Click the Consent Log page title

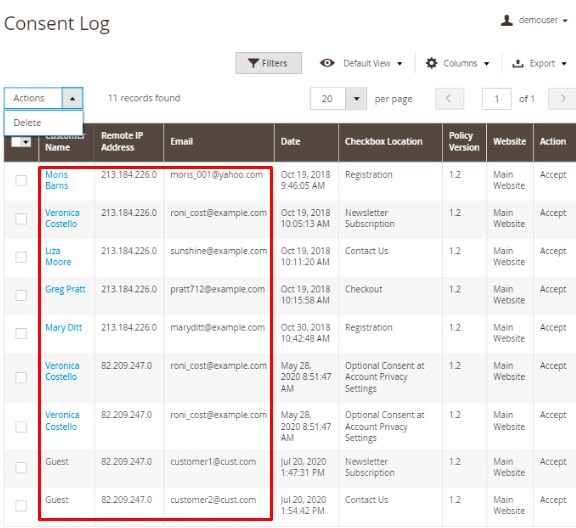click(57, 24)
